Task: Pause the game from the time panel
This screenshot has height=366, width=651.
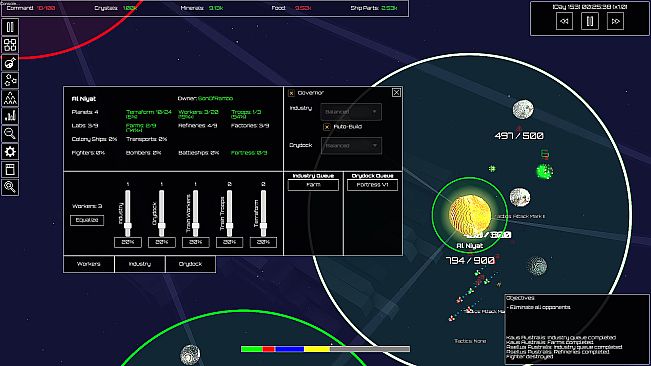Action: 590,21
